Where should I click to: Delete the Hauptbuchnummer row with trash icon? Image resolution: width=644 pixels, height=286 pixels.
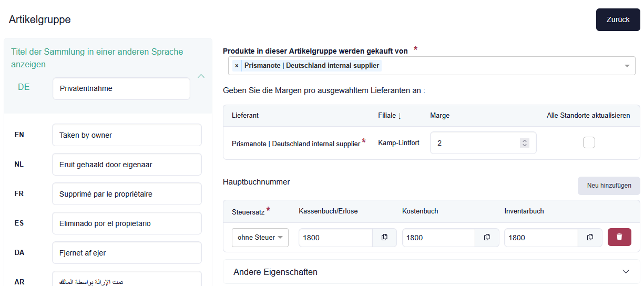tap(619, 237)
